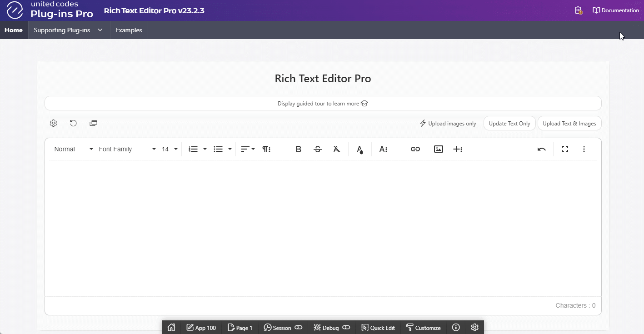Open the editor's vertical three-dot menu
This screenshot has height=334, width=644.
584,149
